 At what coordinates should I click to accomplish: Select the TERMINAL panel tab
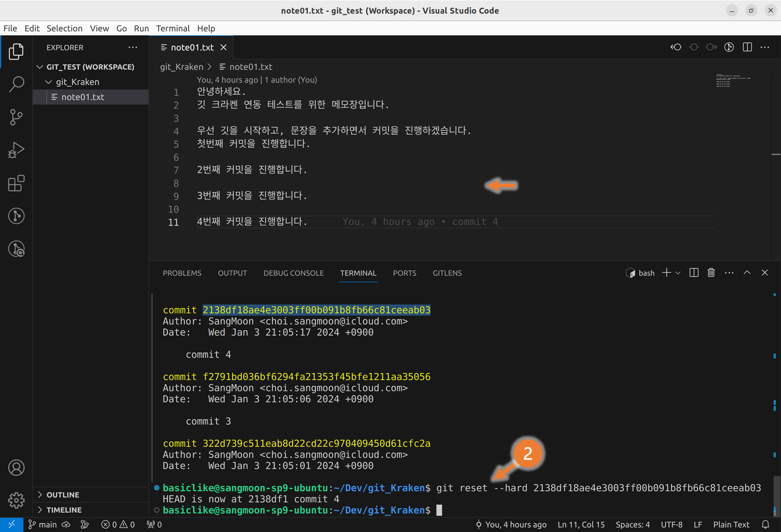pos(359,273)
